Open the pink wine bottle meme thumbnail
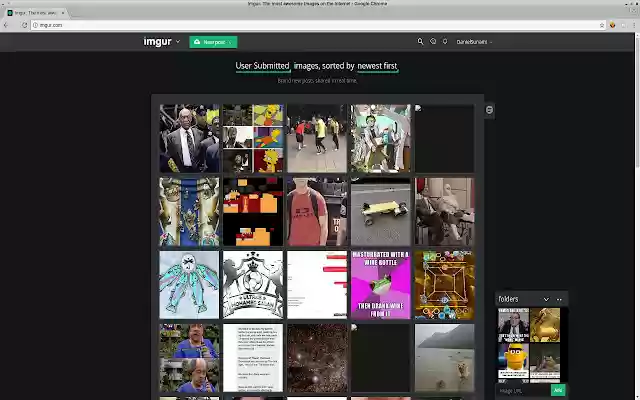640x400 pixels. (x=381, y=285)
